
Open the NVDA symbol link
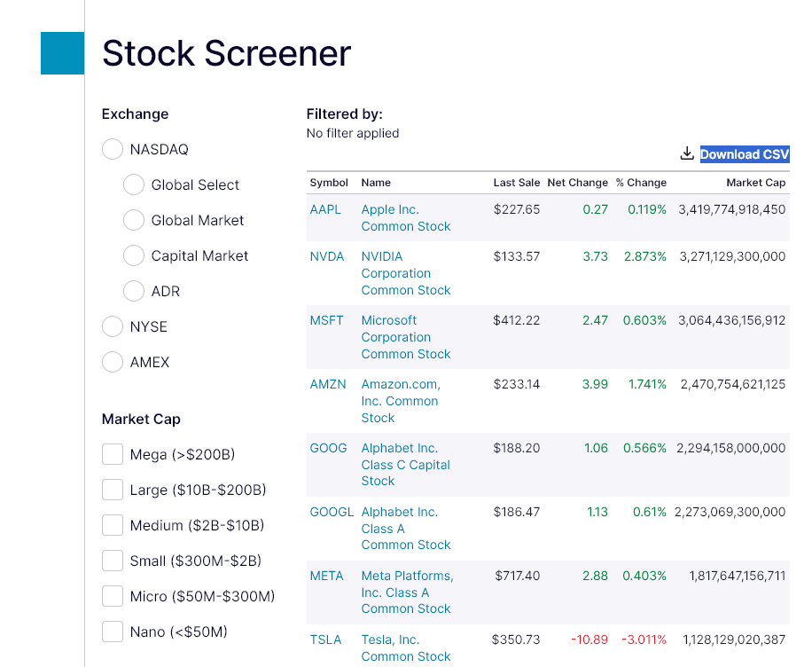(x=327, y=256)
